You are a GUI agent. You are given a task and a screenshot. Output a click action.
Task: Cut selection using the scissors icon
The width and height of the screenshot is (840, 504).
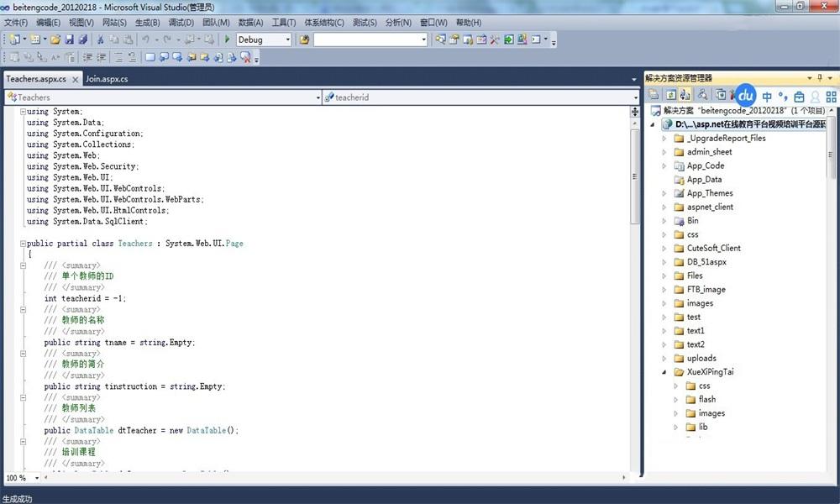[x=100, y=39]
